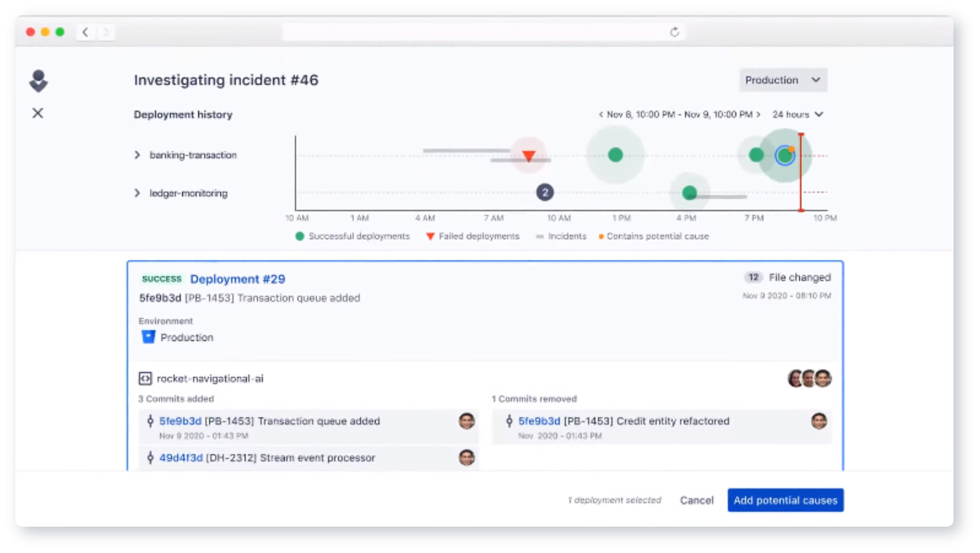Screen dimensions: 980x553
Task: Open the 24 hours time range dropdown
Action: tap(797, 114)
